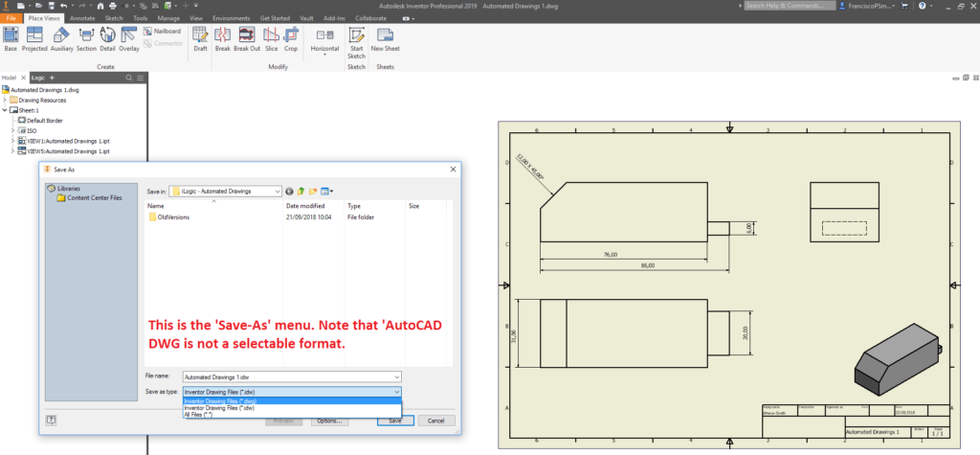
Task: Click the browser panel search magnifier icon
Action: point(129,78)
